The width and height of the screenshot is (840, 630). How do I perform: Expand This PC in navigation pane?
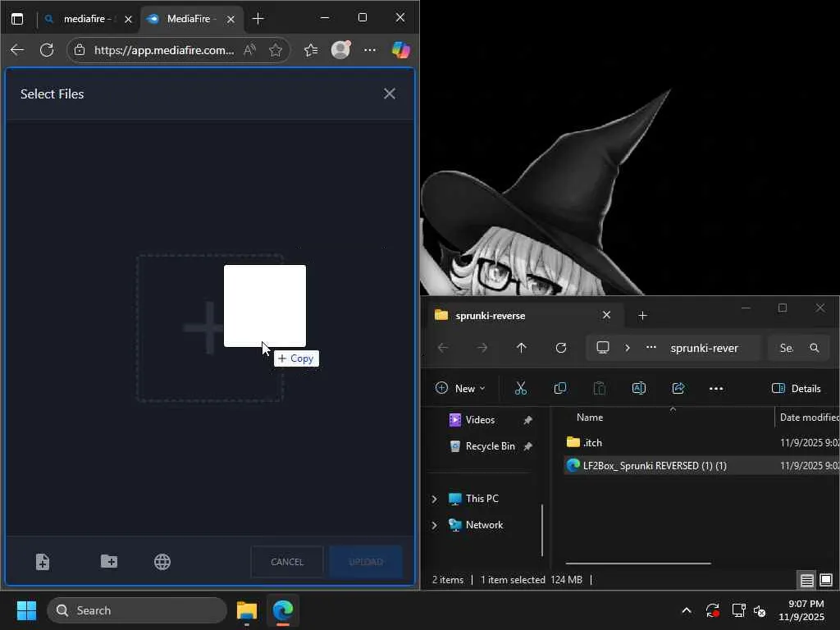(434, 499)
